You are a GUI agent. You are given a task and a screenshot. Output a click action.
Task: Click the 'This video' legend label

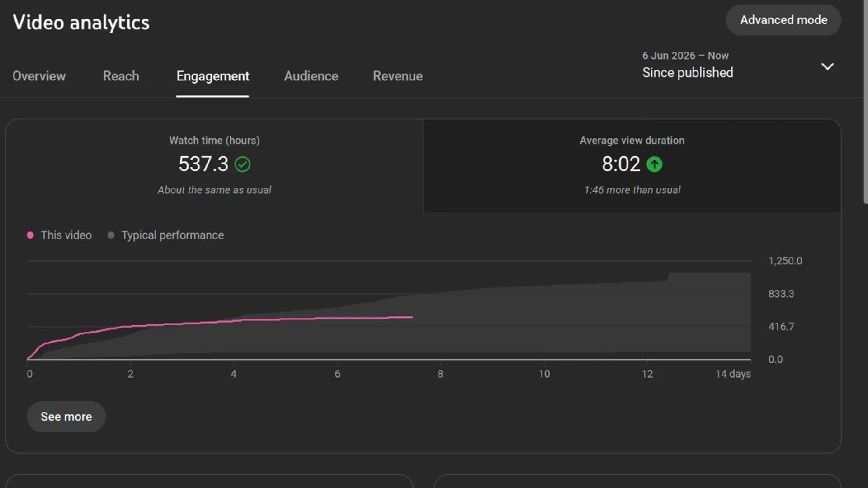[66, 235]
